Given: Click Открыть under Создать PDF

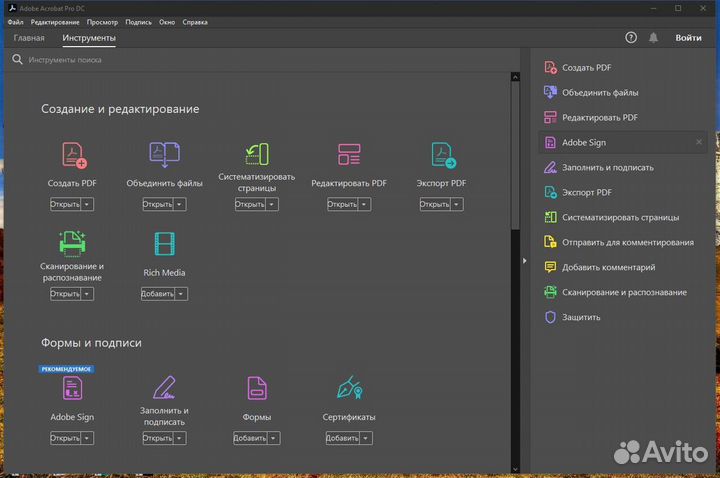Looking at the screenshot, I should coord(66,204).
